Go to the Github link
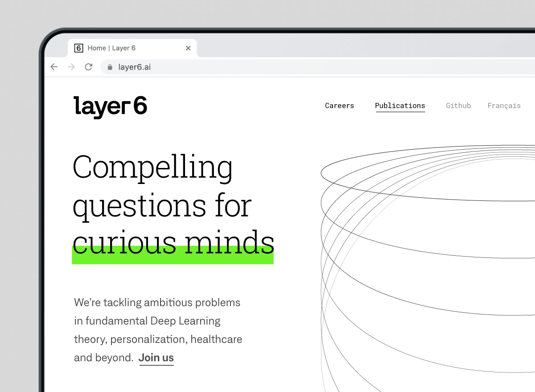 [x=458, y=106]
